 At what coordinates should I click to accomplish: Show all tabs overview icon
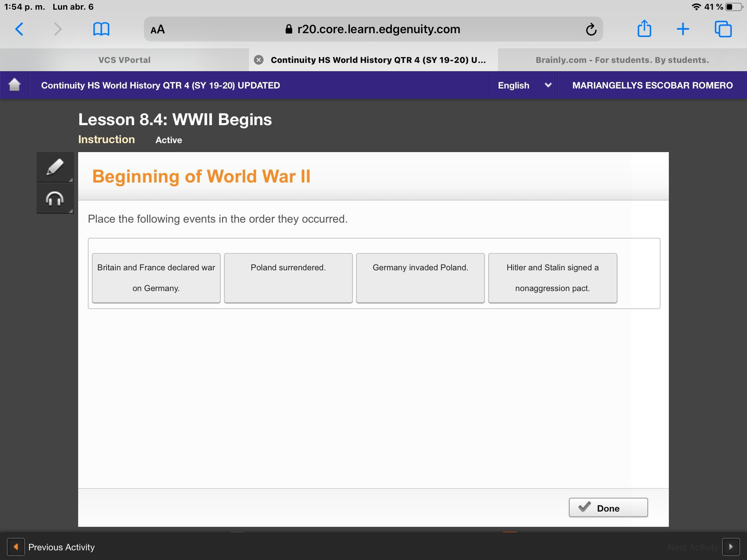coord(723,29)
